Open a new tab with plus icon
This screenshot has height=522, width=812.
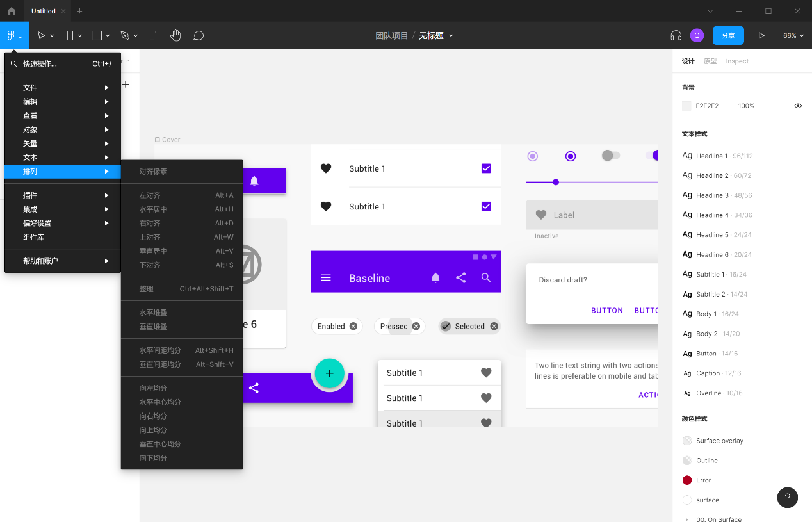point(79,11)
